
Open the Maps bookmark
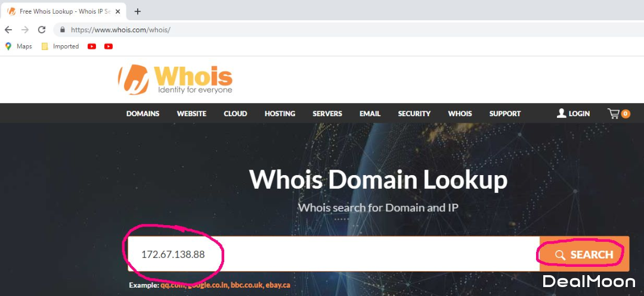click(x=18, y=46)
